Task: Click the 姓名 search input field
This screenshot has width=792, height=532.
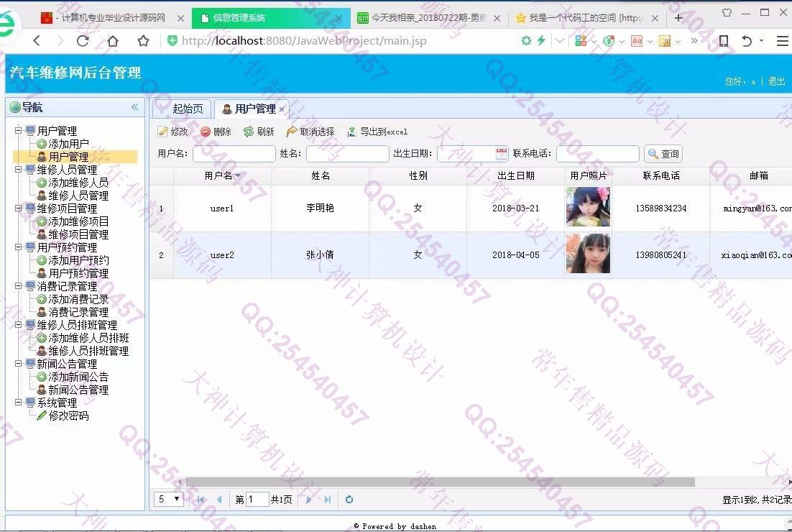Action: [348, 154]
